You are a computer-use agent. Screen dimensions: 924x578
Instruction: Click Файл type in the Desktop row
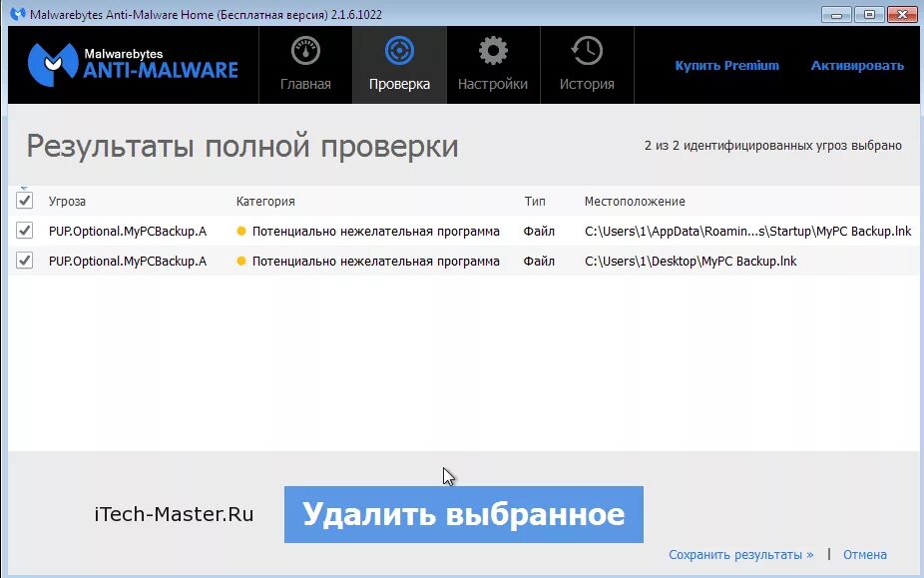click(539, 262)
